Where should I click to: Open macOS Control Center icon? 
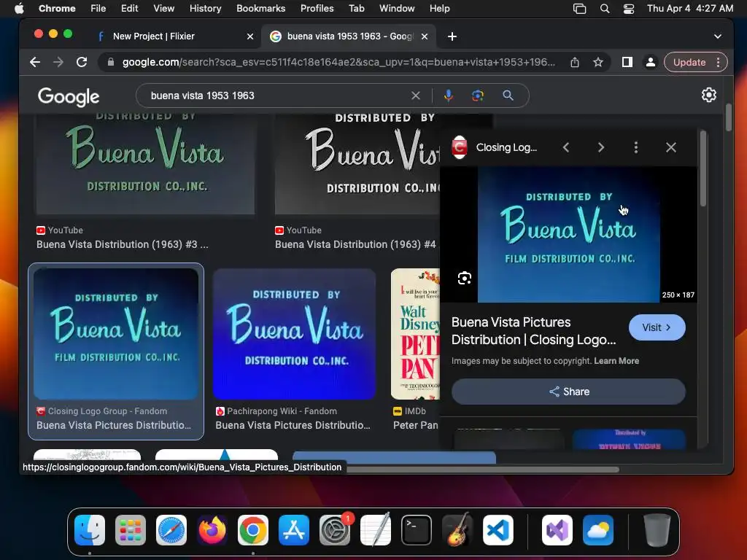(x=628, y=9)
